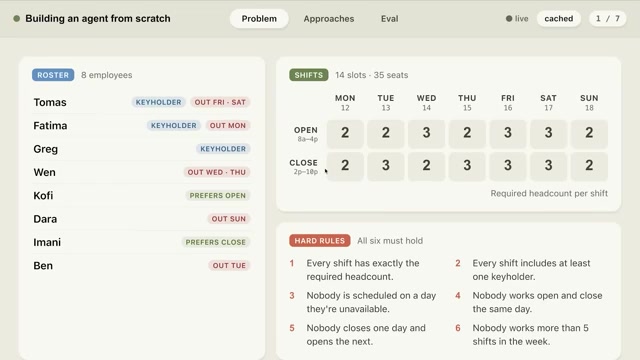Click the PREFERS CLOSE tag
640x360 pixels.
(216, 242)
